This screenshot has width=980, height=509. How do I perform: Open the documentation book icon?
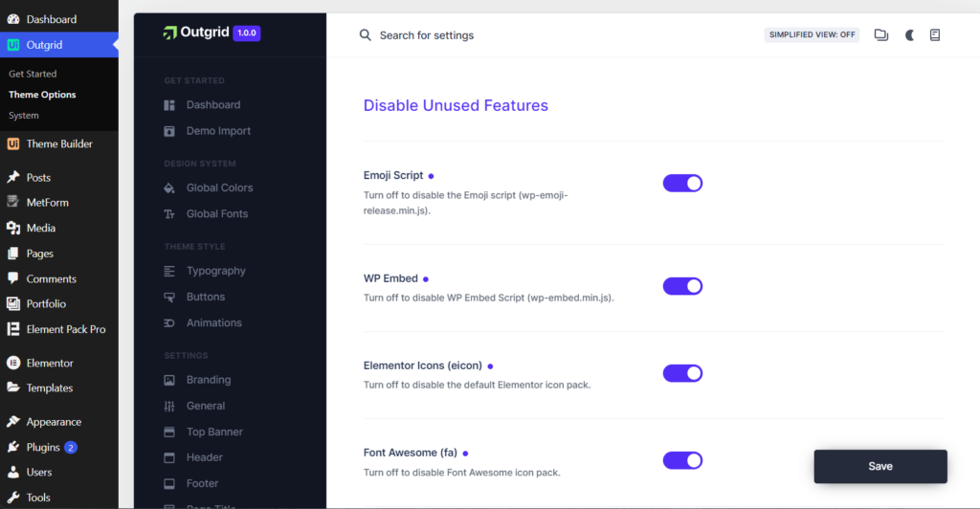[935, 35]
